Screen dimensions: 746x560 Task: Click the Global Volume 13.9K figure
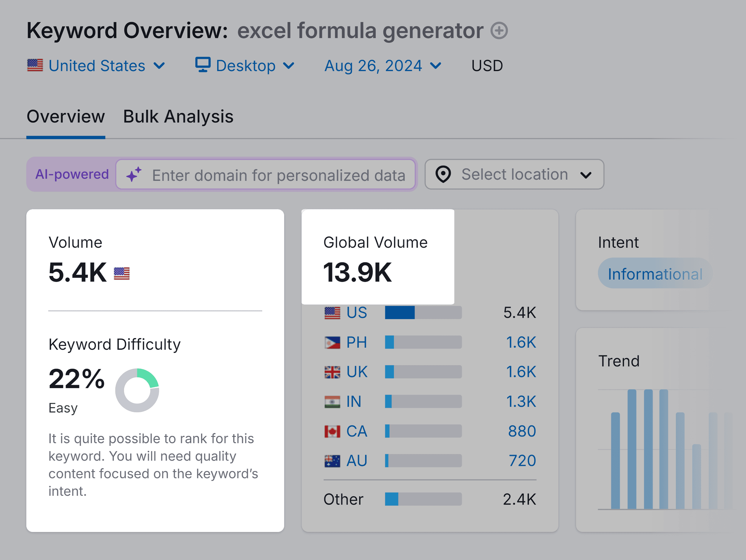(357, 273)
